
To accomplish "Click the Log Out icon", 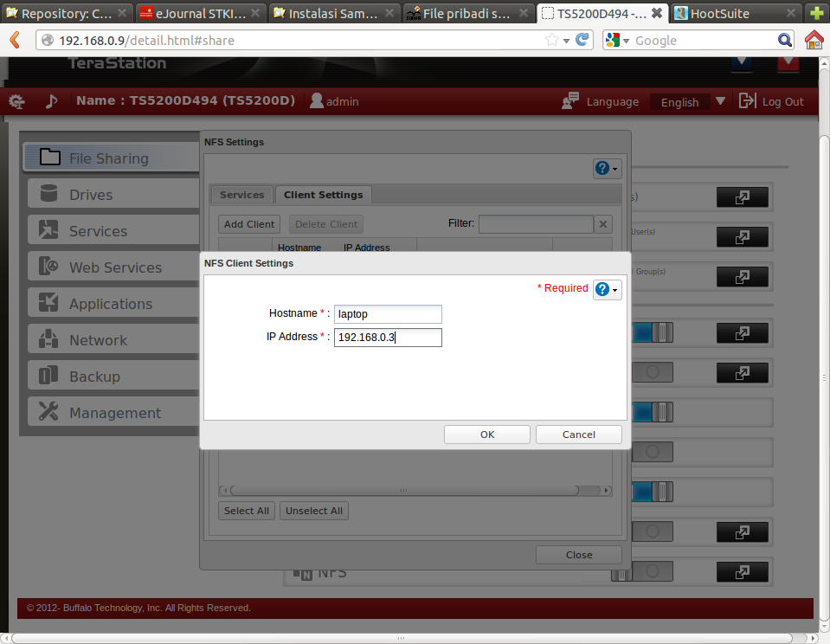I will coord(748,100).
